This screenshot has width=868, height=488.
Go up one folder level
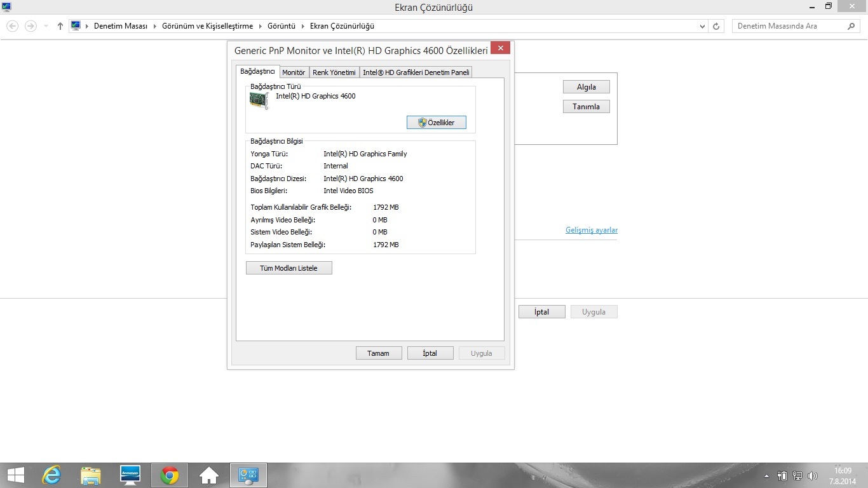pyautogui.click(x=60, y=26)
